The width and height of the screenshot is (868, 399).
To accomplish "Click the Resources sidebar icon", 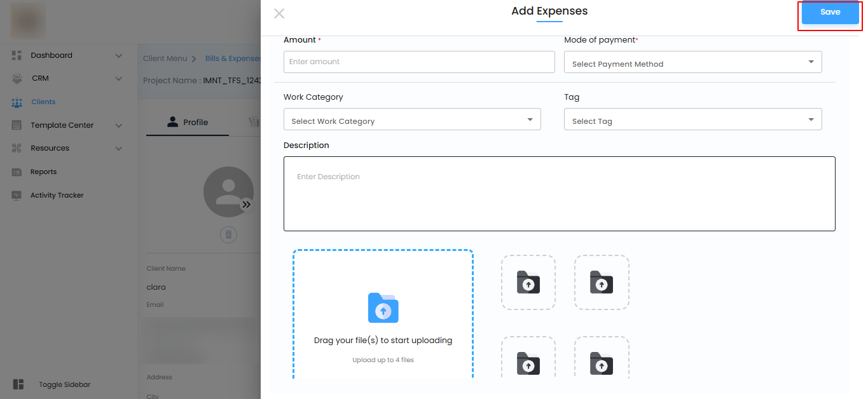I will [17, 149].
